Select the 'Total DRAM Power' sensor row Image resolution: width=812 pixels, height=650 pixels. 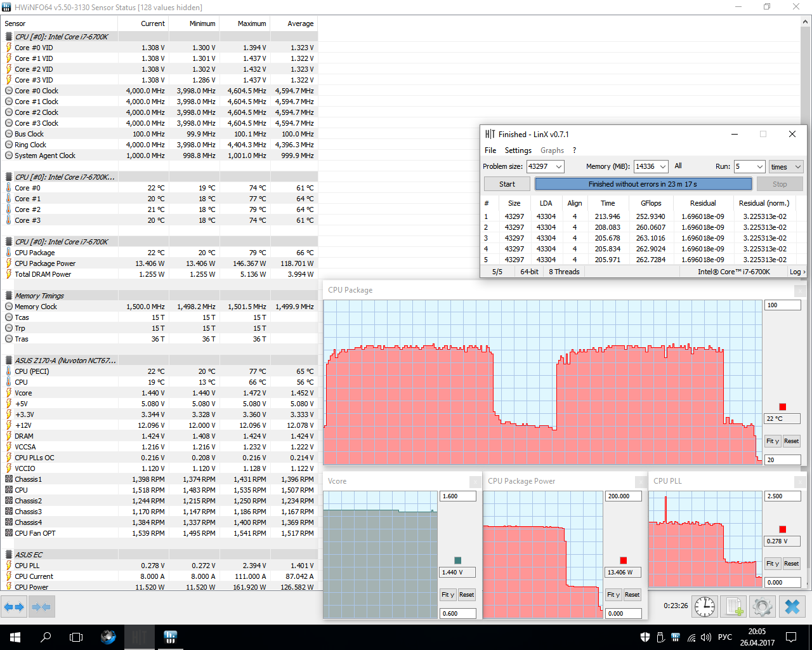click(x=159, y=274)
